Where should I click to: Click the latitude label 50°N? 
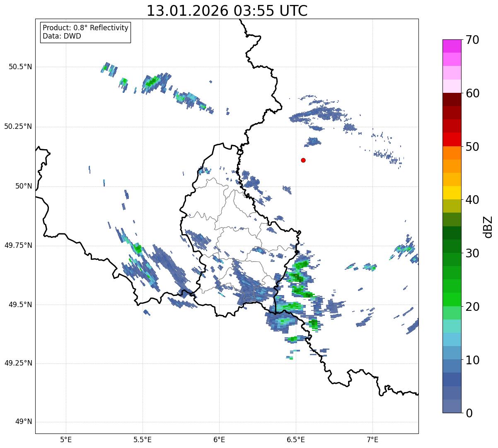point(23,186)
